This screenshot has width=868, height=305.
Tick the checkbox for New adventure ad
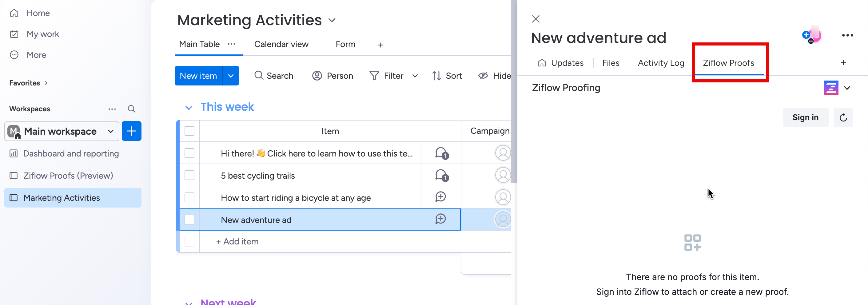[190, 220]
